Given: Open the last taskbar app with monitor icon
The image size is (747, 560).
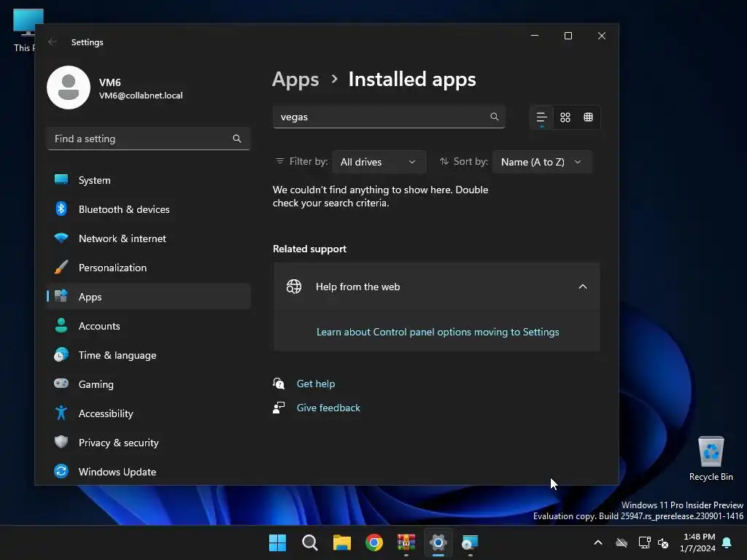Looking at the screenshot, I should pyautogui.click(x=471, y=542).
